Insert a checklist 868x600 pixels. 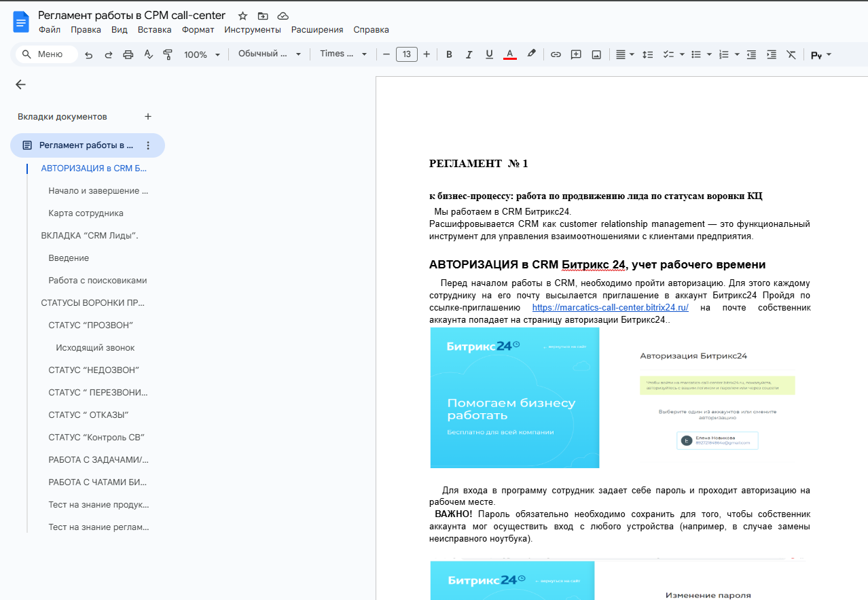[668, 54]
